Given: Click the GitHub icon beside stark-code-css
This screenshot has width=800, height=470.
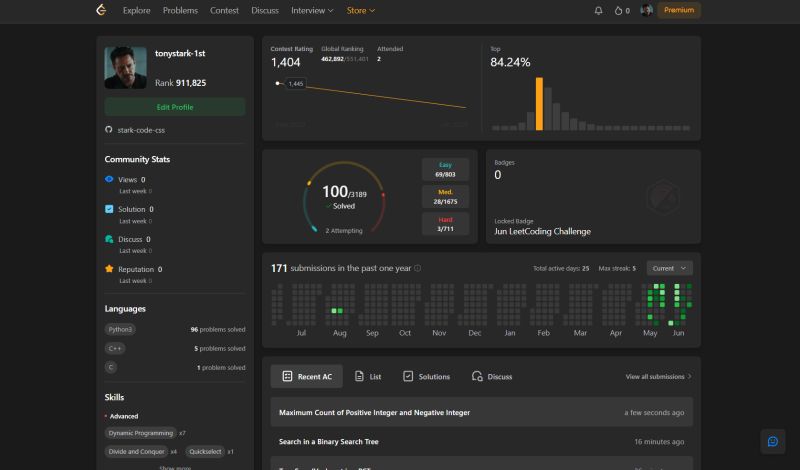Looking at the screenshot, I should pyautogui.click(x=109, y=130).
